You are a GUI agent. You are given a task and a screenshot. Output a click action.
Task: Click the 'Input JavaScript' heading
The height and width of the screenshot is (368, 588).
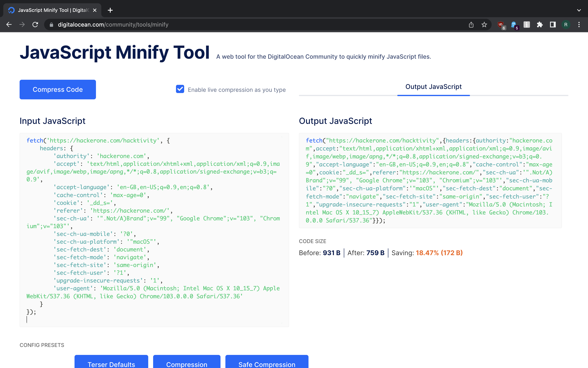[x=52, y=121]
